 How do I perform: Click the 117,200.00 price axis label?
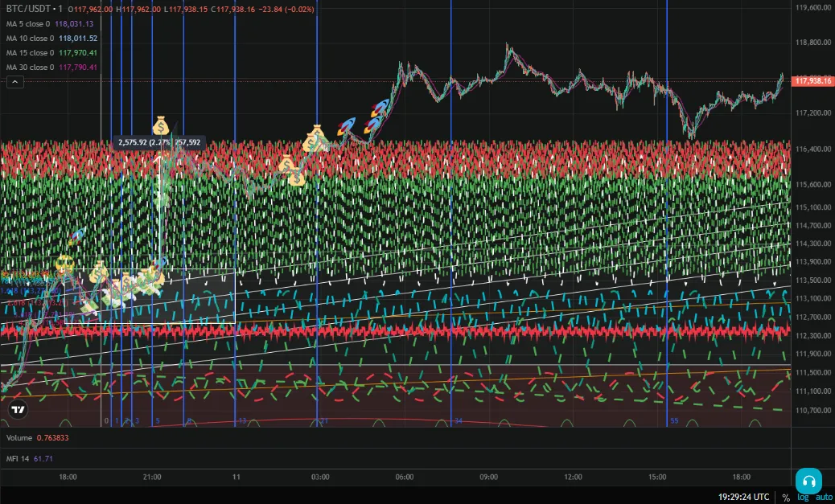tap(812, 113)
